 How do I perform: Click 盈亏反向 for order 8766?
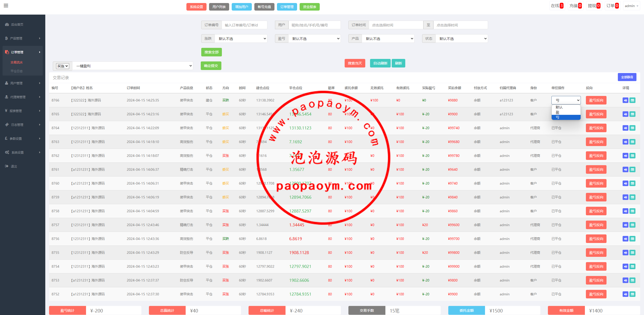point(596,100)
